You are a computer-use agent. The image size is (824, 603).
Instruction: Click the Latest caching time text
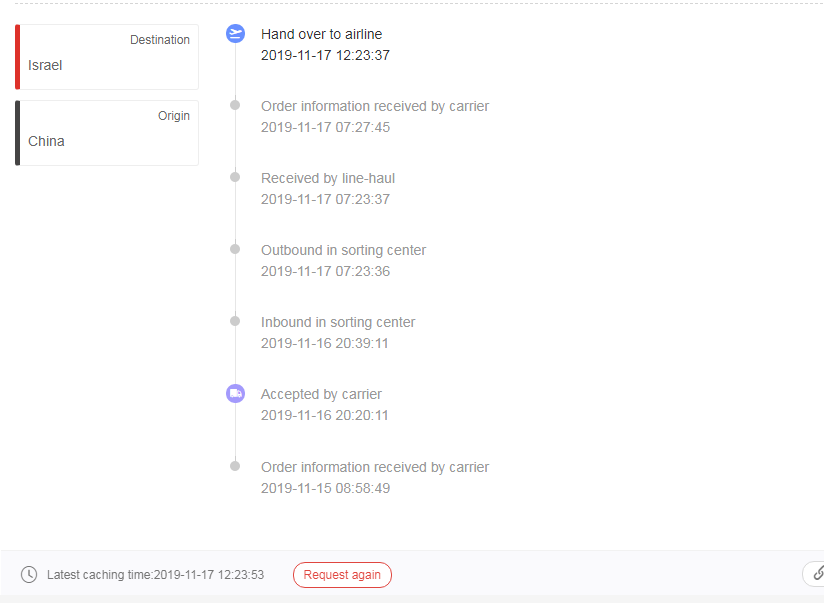pos(155,575)
